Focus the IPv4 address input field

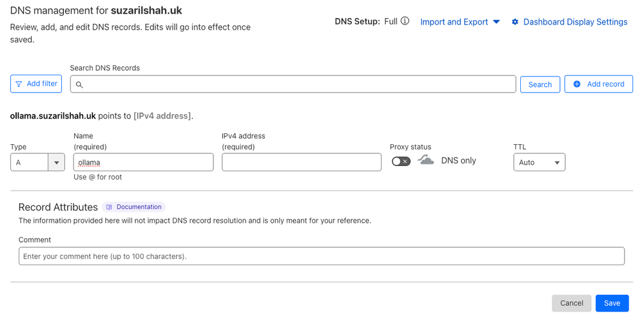302,162
